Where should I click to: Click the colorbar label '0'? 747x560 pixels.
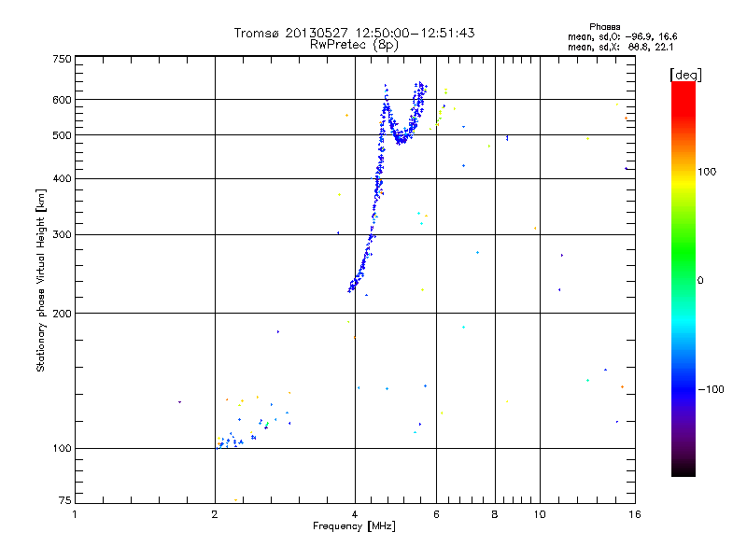point(700,281)
